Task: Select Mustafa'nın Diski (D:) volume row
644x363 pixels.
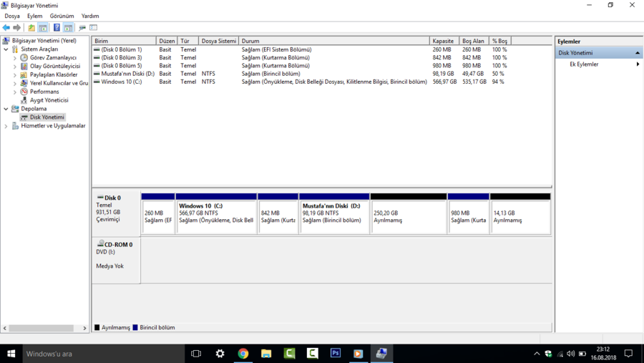Action: [x=300, y=74]
